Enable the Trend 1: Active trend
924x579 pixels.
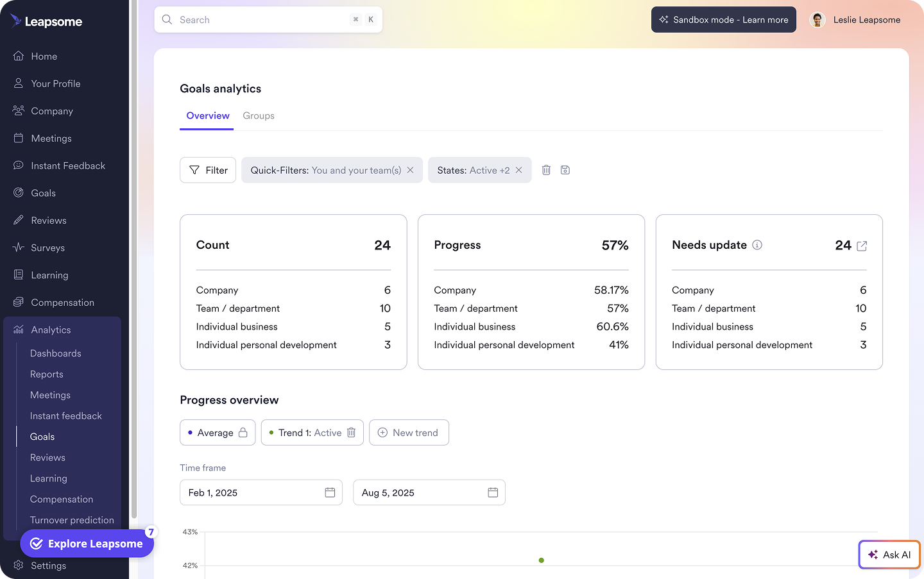click(307, 432)
